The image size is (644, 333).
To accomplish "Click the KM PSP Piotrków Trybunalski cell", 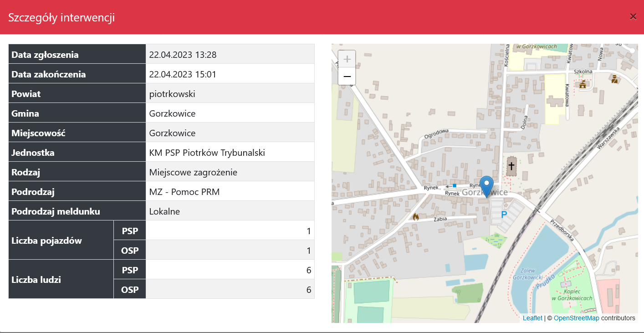I will point(207,153).
